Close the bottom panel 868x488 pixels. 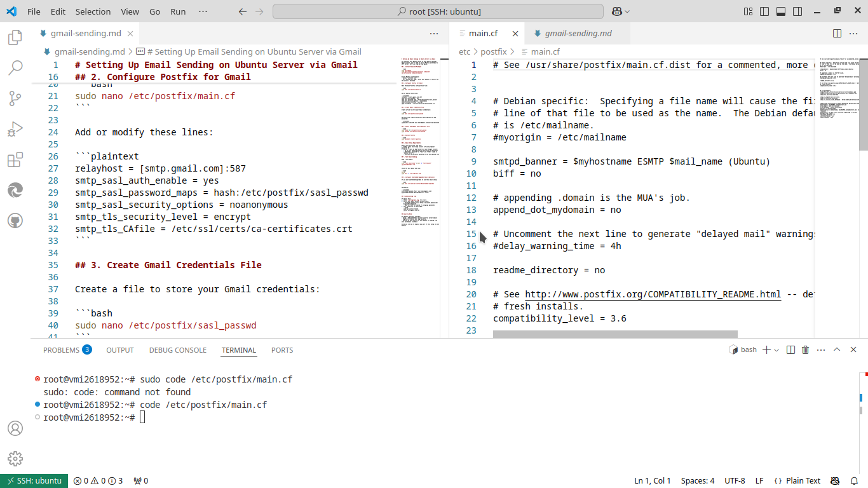tap(853, 349)
